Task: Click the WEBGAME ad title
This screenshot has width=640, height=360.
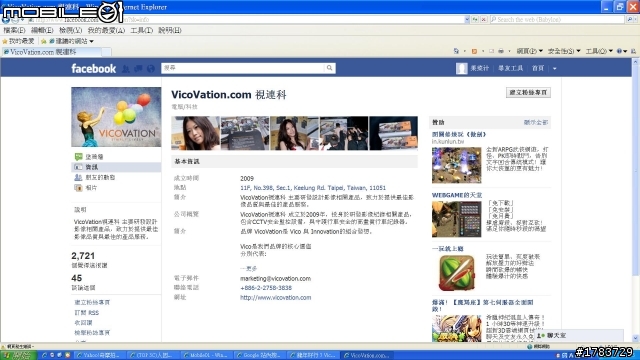Action: pyautogui.click(x=457, y=195)
